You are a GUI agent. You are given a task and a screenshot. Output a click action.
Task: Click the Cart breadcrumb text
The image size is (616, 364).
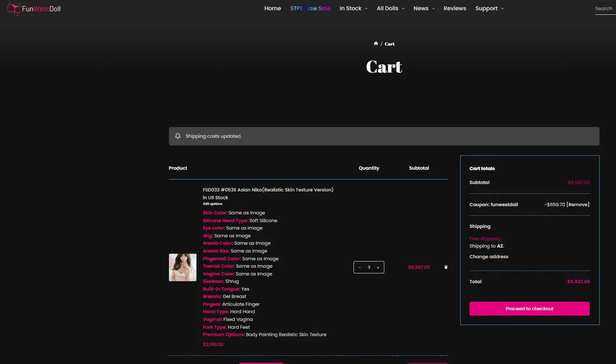pyautogui.click(x=390, y=44)
